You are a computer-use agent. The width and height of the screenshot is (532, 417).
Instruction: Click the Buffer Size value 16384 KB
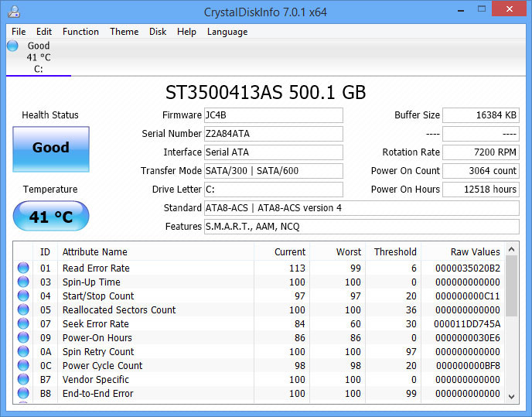pyautogui.click(x=481, y=115)
